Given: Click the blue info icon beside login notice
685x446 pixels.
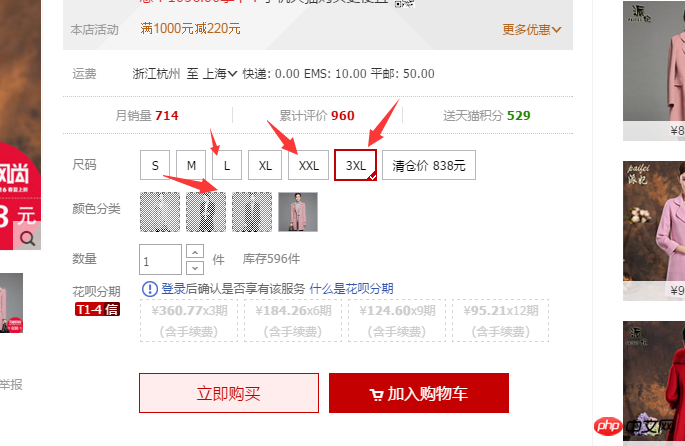Looking at the screenshot, I should tap(149, 289).
